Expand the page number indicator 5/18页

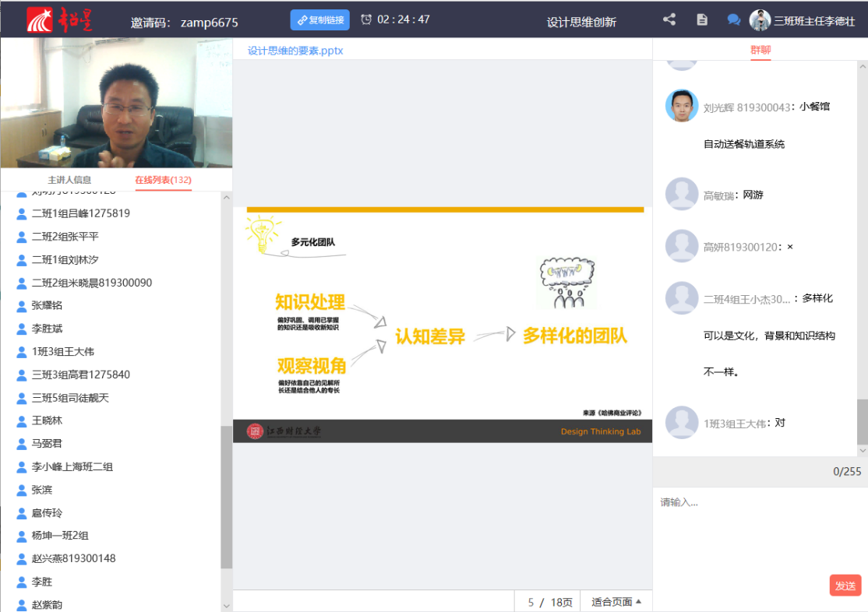547,600
